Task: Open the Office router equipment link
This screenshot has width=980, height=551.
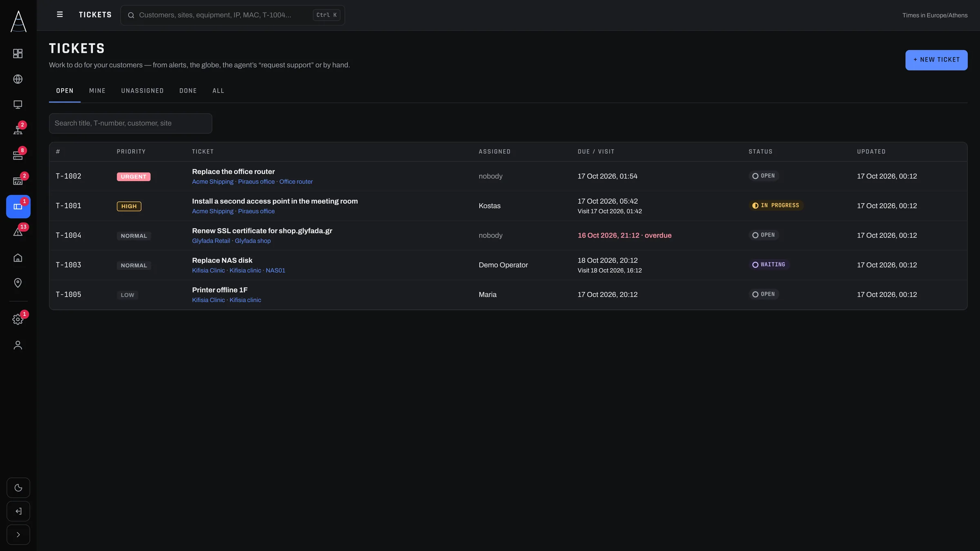Action: point(296,182)
